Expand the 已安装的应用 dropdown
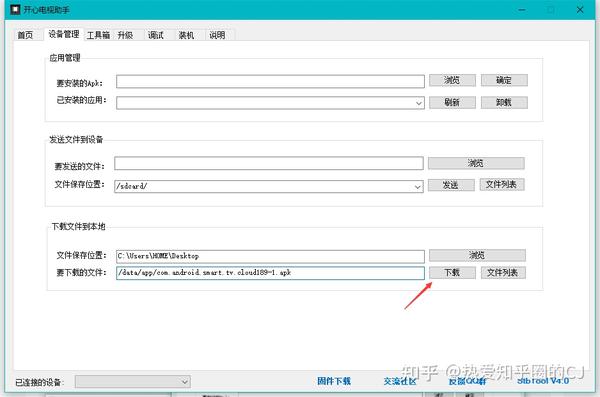Screen dimensions: 600x397 tap(270, 103)
